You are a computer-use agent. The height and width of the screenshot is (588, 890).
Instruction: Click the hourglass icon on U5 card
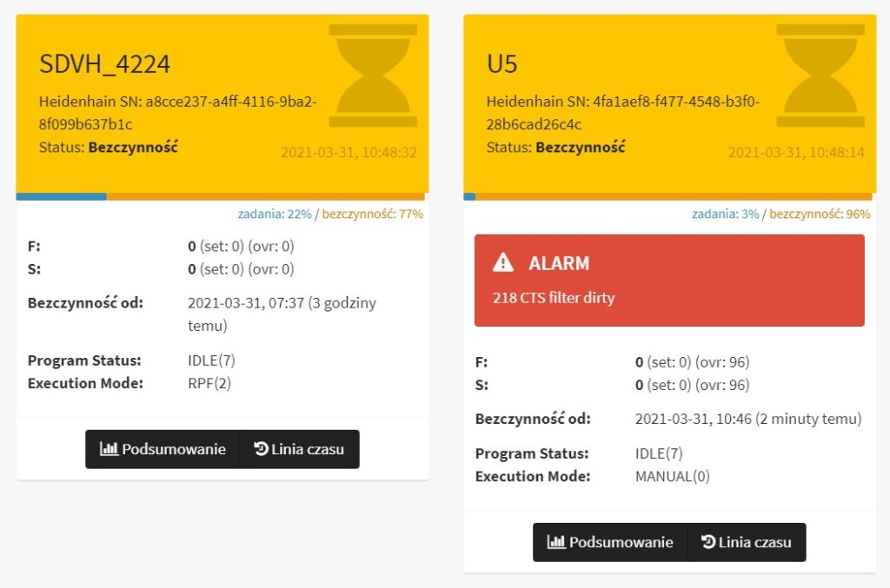tap(820, 76)
